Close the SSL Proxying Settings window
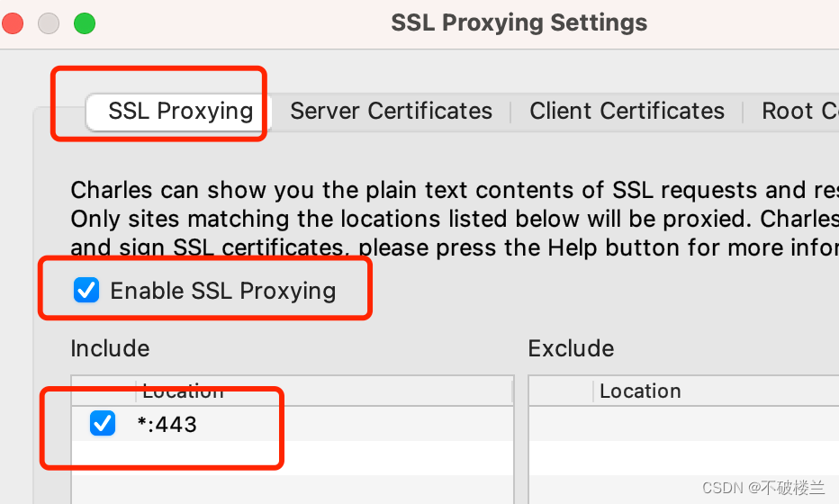This screenshot has height=504, width=839. pyautogui.click(x=13, y=23)
